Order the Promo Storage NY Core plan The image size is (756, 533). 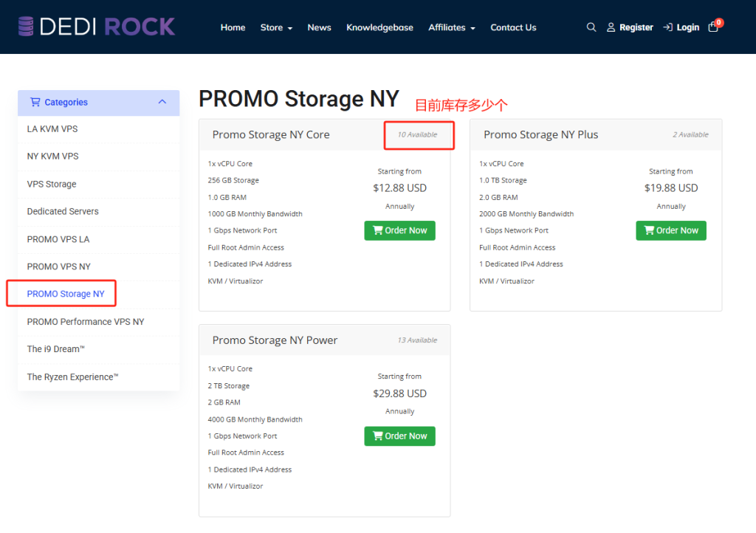(399, 230)
